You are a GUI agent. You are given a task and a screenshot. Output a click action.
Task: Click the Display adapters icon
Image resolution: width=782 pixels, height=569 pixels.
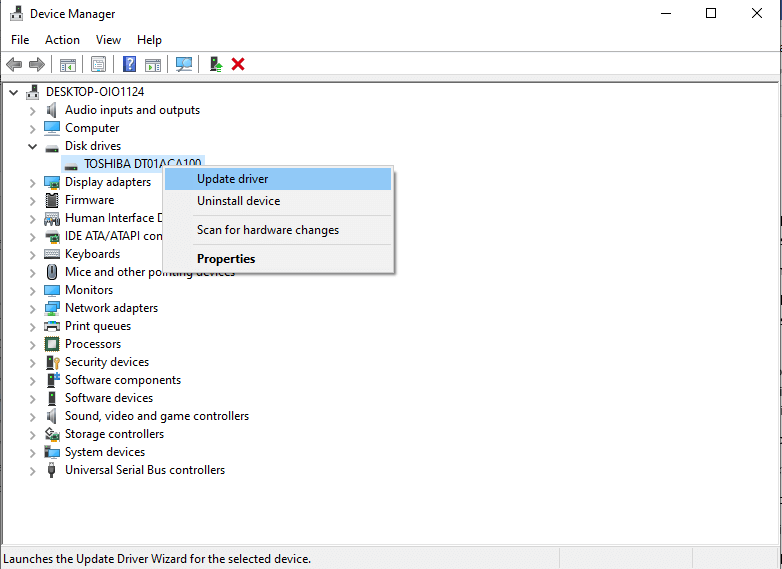coord(52,183)
